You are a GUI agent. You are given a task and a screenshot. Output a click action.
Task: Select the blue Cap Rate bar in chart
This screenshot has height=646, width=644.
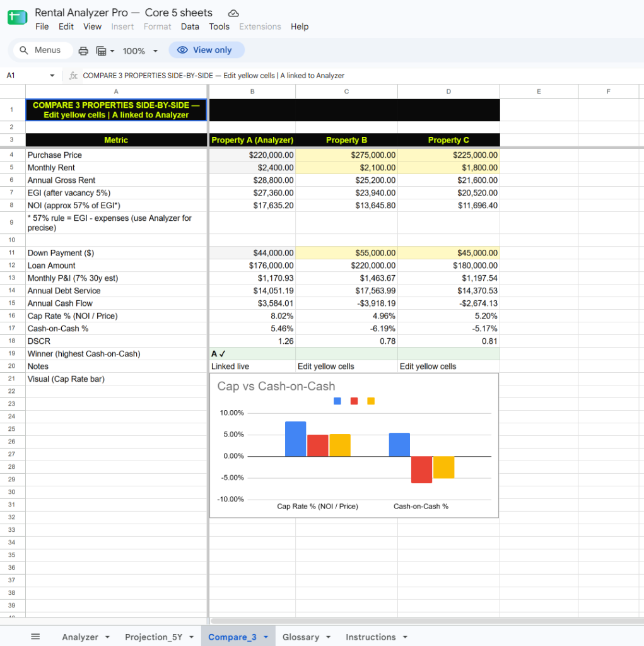pos(295,439)
